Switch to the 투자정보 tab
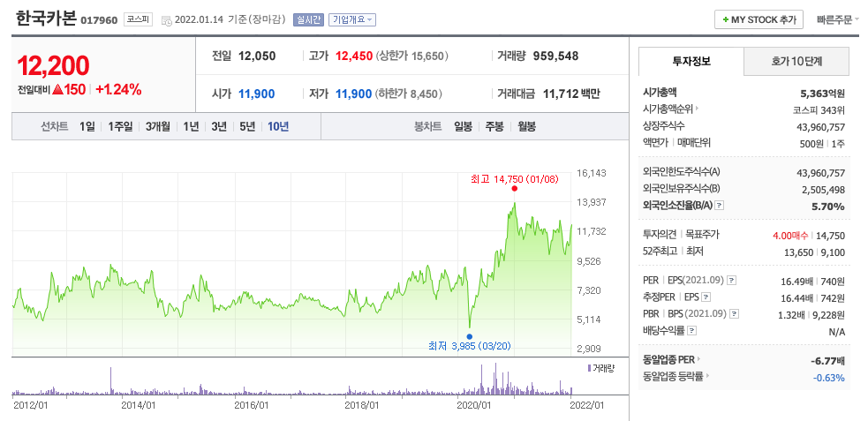Image resolution: width=868 pixels, height=421 pixels. (x=691, y=61)
